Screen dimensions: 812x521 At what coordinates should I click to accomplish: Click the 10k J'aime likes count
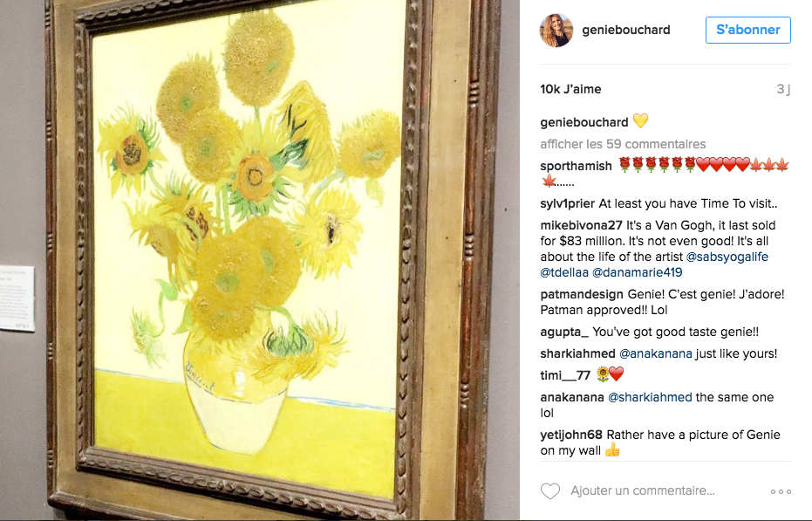(570, 89)
